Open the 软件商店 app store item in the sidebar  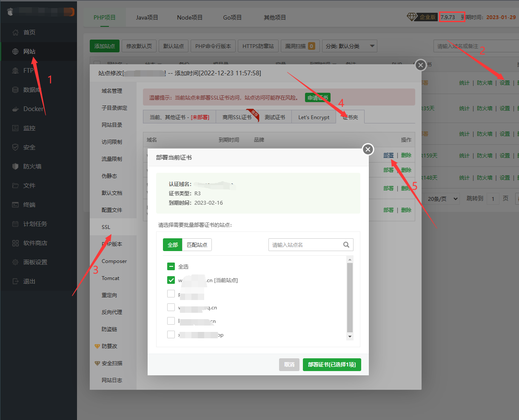(x=38, y=243)
